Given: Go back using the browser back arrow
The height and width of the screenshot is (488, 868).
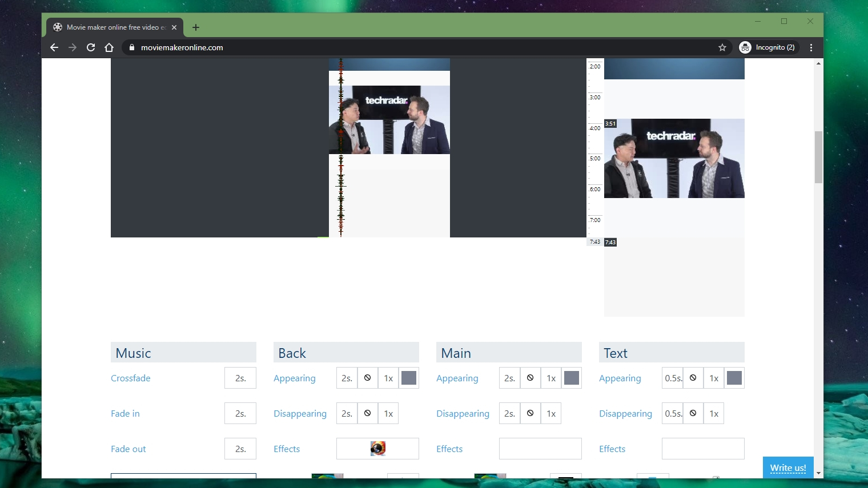Looking at the screenshot, I should [54, 47].
